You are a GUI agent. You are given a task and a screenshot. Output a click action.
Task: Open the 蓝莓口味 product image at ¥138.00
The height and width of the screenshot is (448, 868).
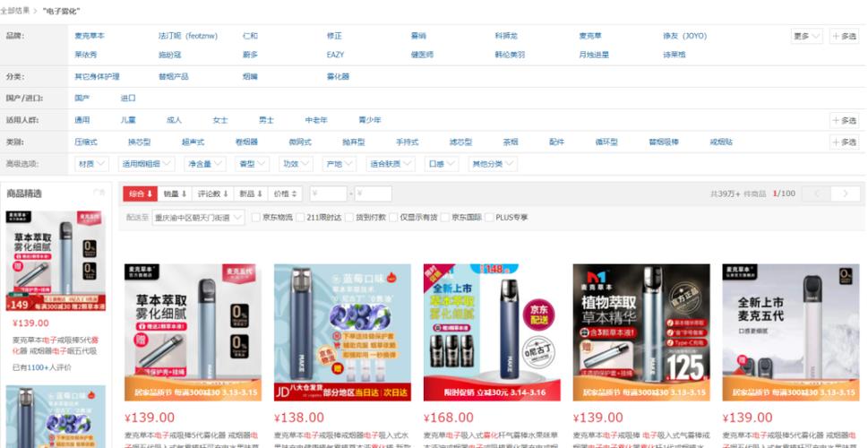pyautogui.click(x=343, y=332)
